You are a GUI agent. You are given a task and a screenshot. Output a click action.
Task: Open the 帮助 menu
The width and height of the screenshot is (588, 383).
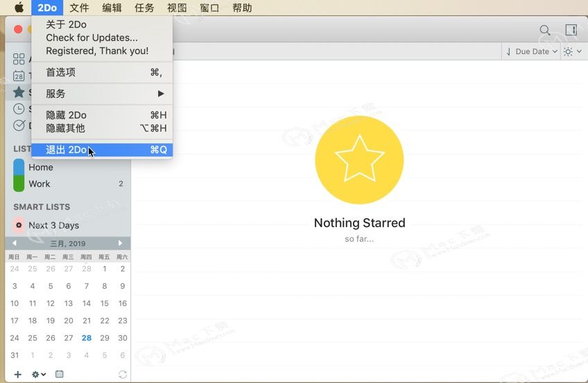[242, 8]
